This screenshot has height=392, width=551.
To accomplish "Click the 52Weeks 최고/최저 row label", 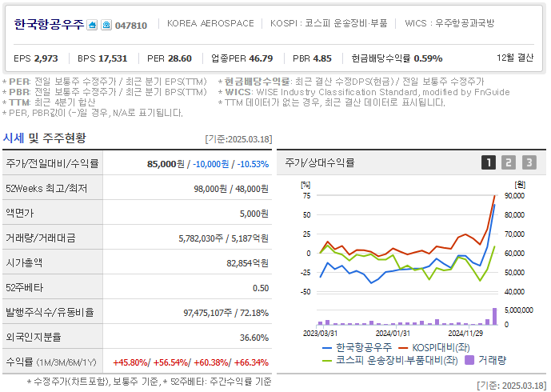I will (x=46, y=188).
